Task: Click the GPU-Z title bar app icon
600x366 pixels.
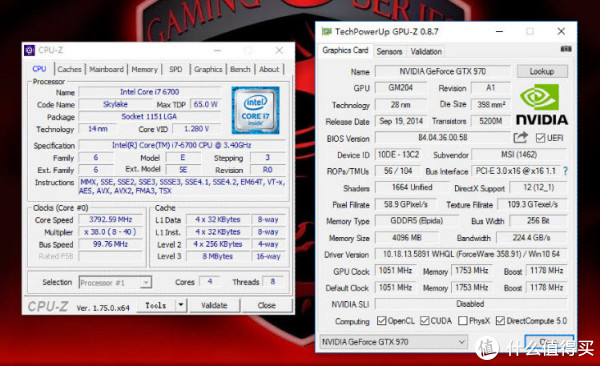Action: tap(326, 31)
